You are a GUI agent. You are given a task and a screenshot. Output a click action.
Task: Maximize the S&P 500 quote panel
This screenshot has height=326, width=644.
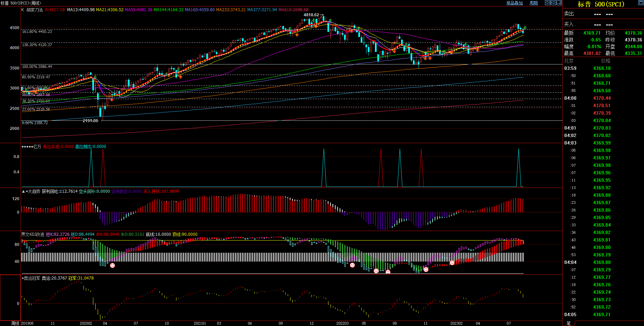(x=641, y=3)
